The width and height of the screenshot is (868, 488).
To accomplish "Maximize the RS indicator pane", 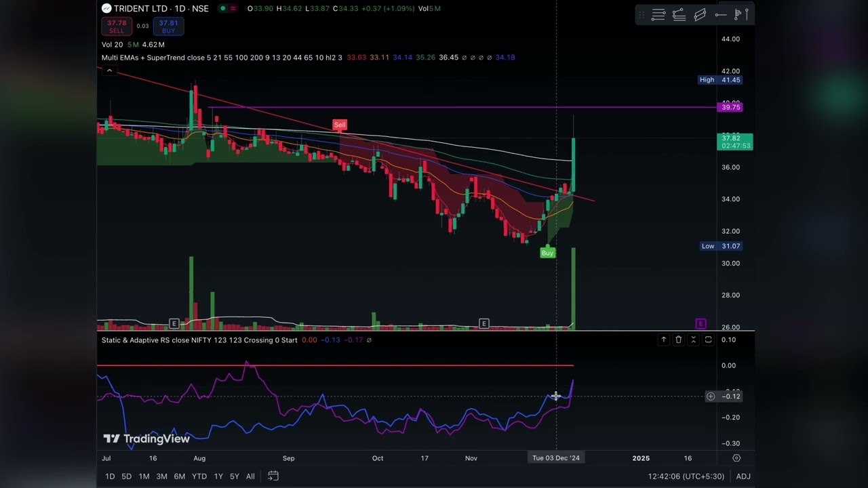I will 708,340.
